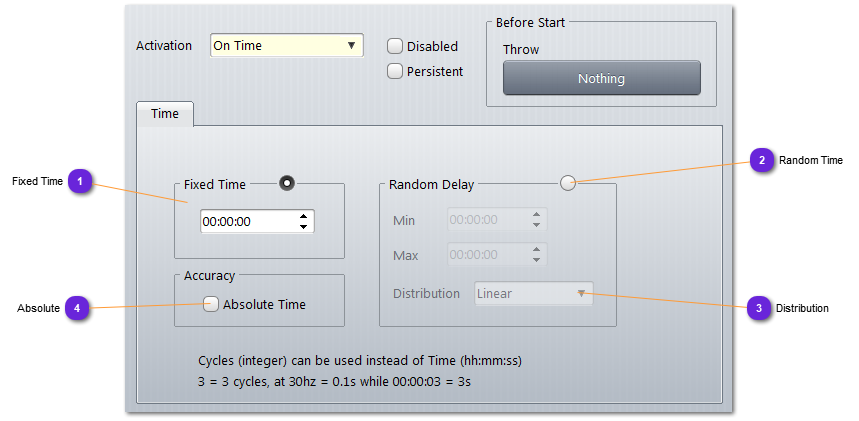Viewport: 859px width, 421px height.
Task: Expand the Distribution dropdown set to Linear
Action: pyautogui.click(x=533, y=294)
